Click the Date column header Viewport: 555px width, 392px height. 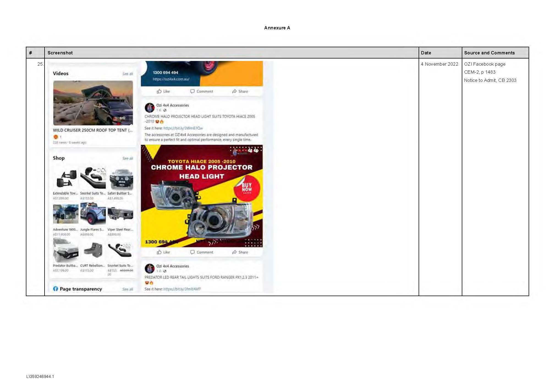pos(426,53)
